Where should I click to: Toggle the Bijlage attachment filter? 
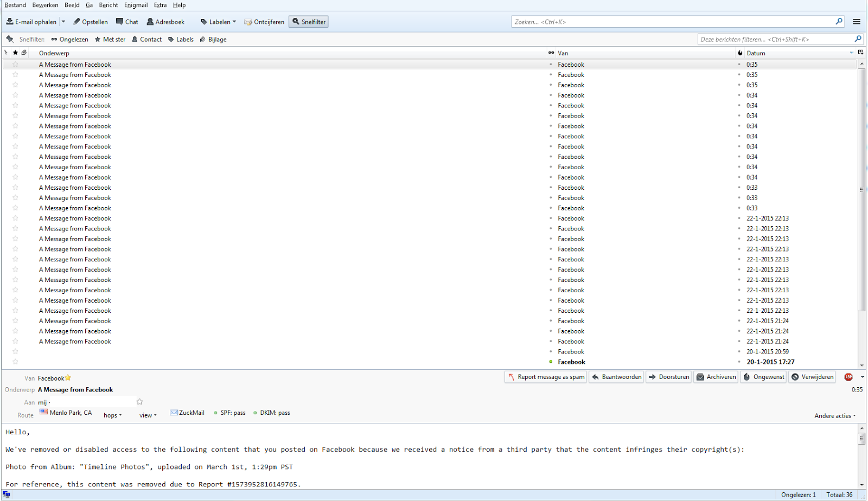pyautogui.click(x=213, y=39)
